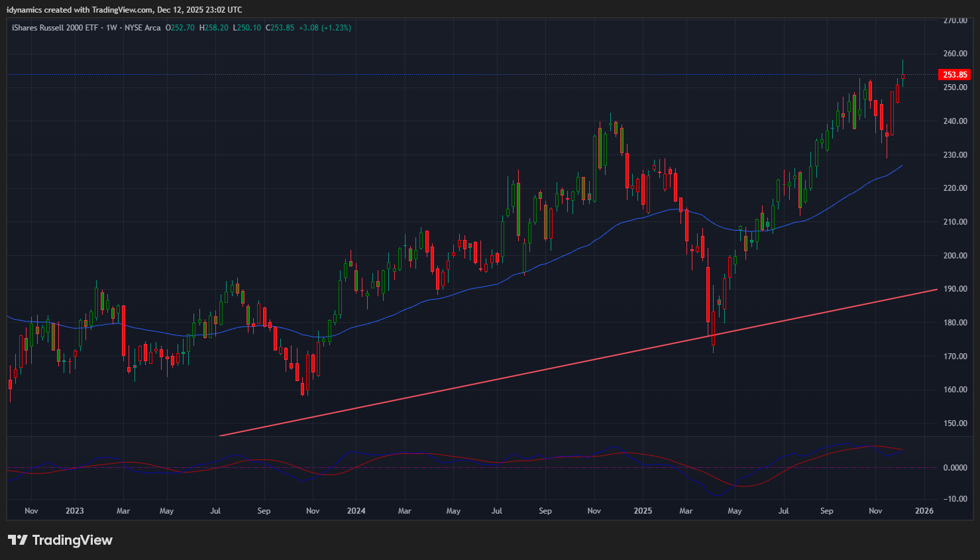Select the 2023 label on time axis
The height and width of the screenshot is (560, 980).
pos(74,511)
